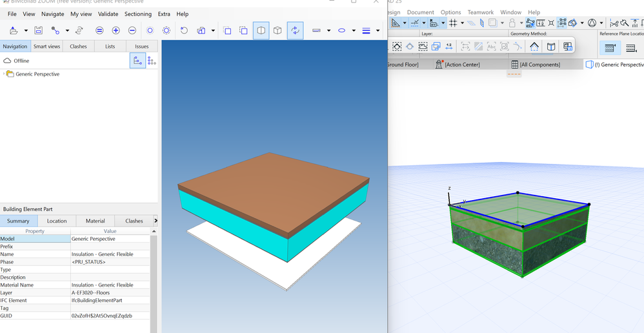The height and width of the screenshot is (333, 644).
Task: Expand the Generic Perspective tree node
Action: point(4,74)
